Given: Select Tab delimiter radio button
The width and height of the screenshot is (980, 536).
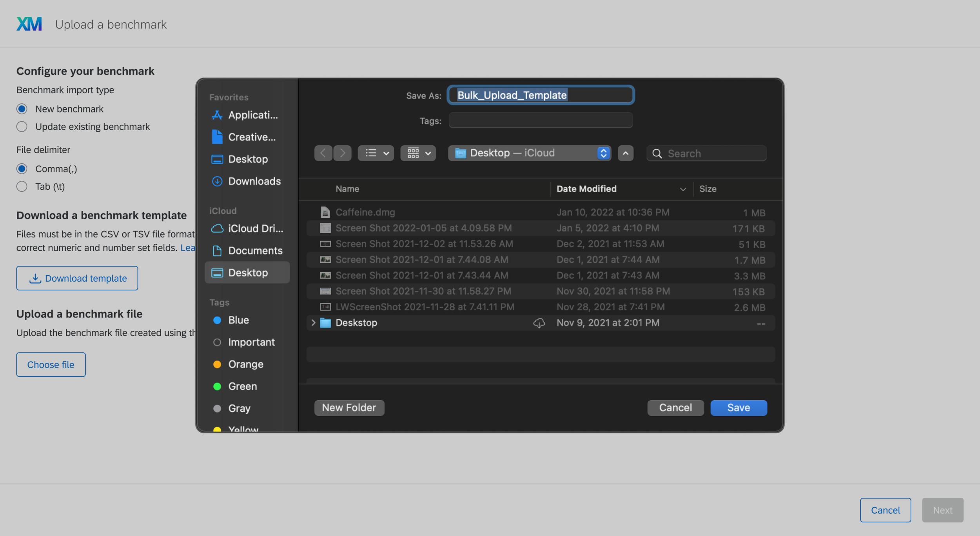Looking at the screenshot, I should 22,187.
